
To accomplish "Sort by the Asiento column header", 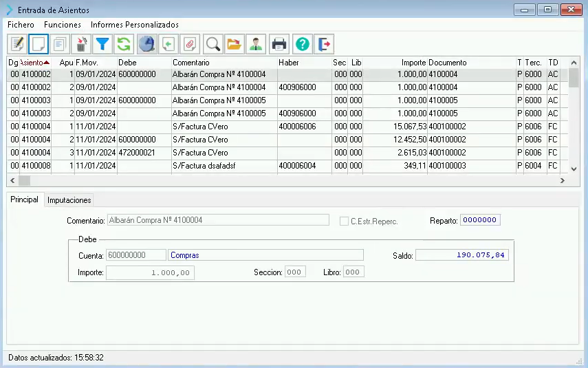I will click(34, 63).
